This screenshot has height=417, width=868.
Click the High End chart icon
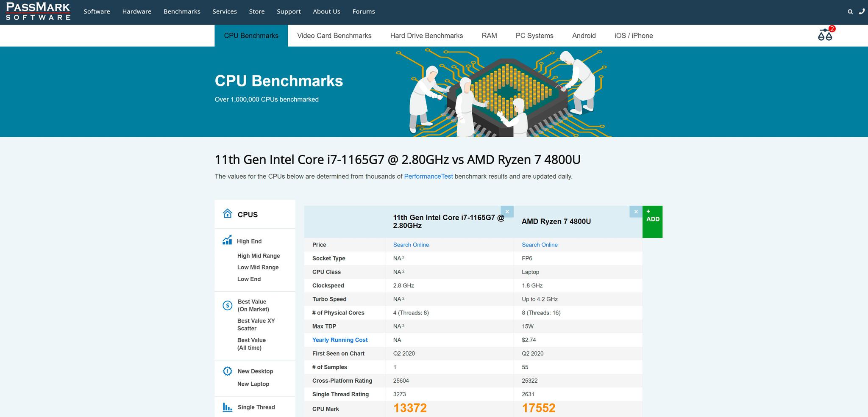(227, 240)
